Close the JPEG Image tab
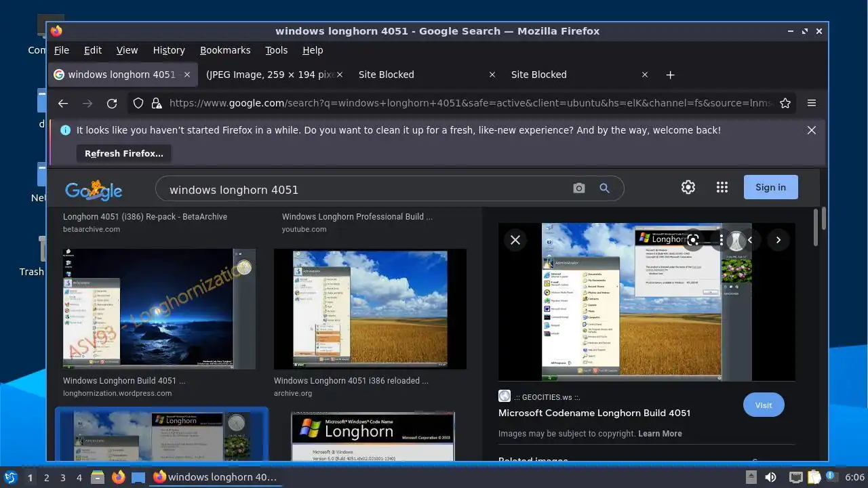The height and width of the screenshot is (488, 868). 340,75
